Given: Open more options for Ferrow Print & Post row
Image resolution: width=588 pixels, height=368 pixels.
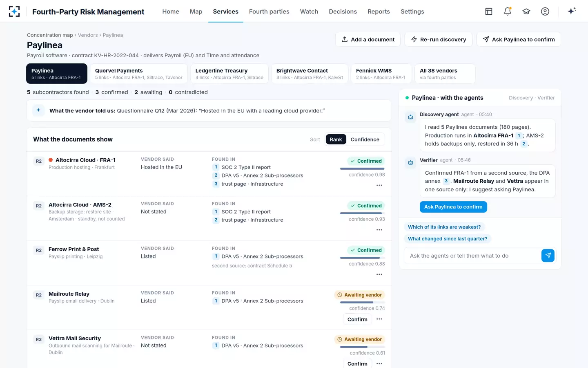Looking at the screenshot, I should tap(379, 274).
